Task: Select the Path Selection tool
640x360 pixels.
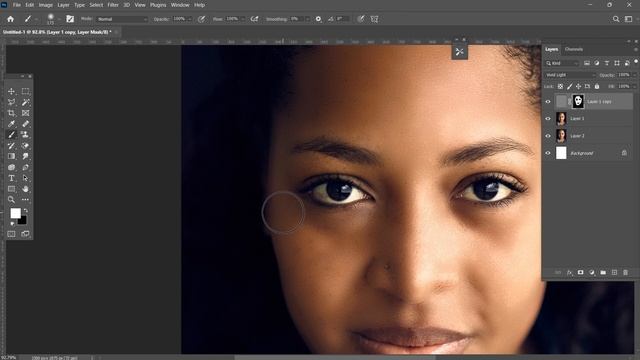Action: pyautogui.click(x=25, y=178)
